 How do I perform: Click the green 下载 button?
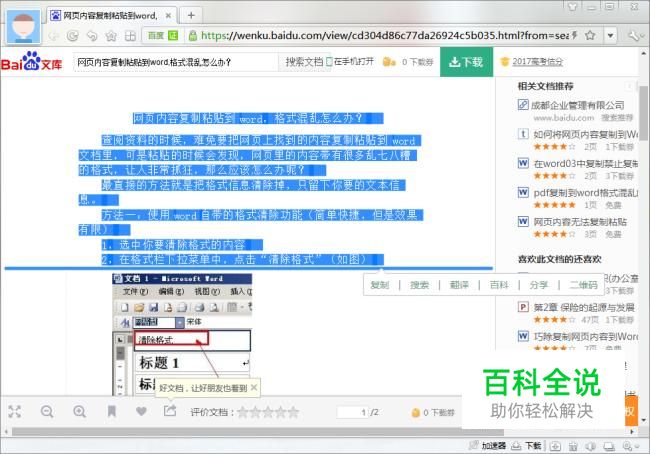point(466,62)
